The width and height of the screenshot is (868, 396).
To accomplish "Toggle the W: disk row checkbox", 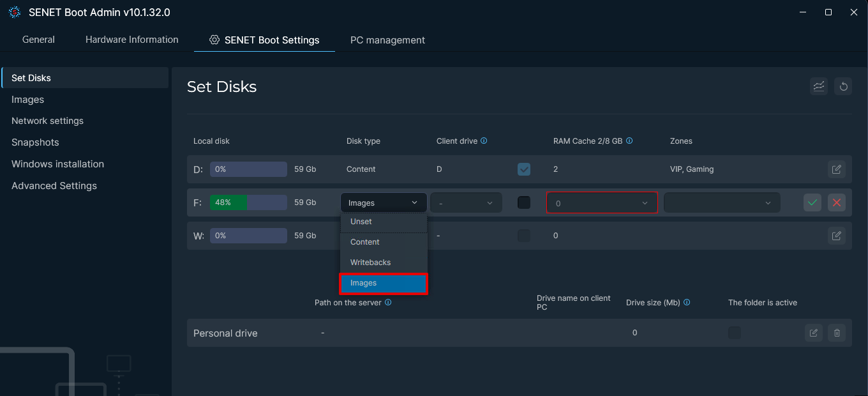I will coord(524,236).
